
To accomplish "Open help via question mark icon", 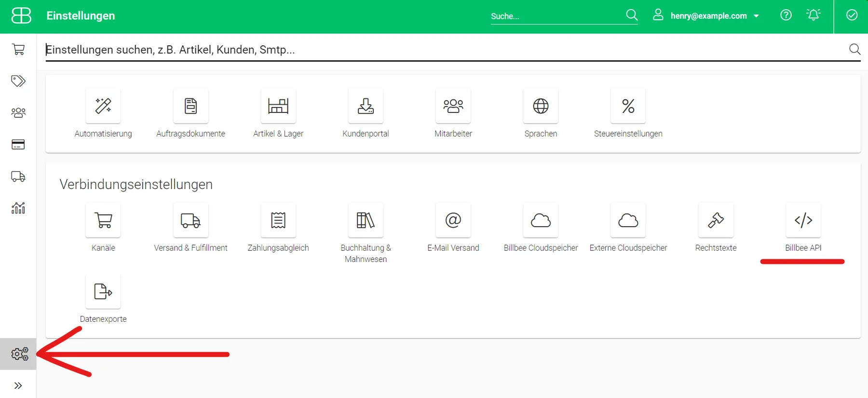I will [786, 15].
